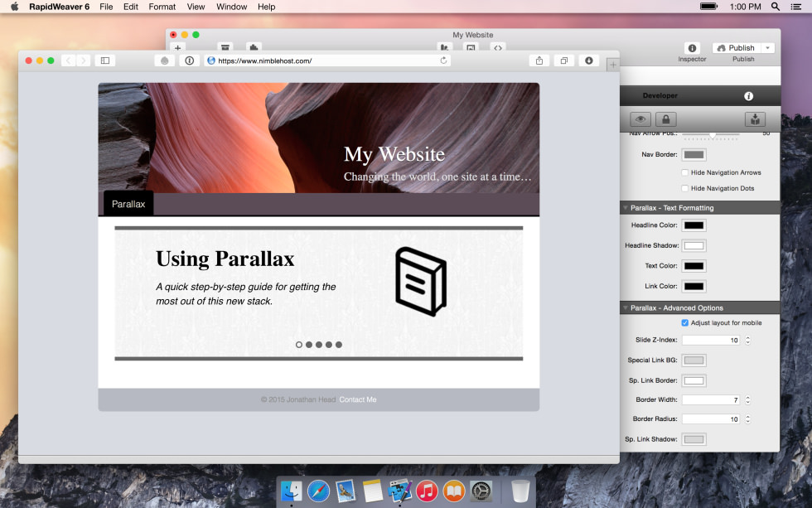
Task: Click the Border Radius stepper
Action: 747,419
